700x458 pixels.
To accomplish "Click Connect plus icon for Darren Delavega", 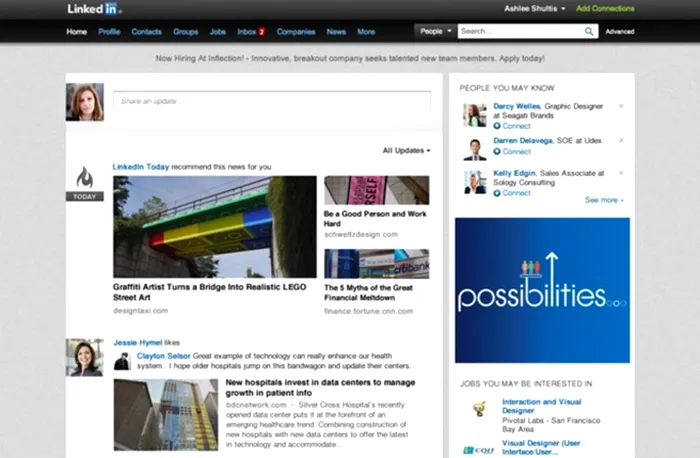I will tap(496, 151).
